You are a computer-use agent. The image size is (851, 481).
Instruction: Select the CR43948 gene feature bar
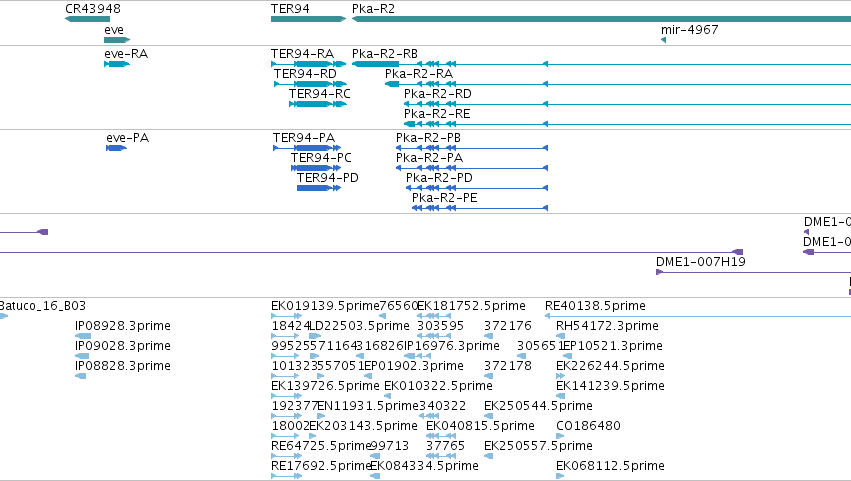pyautogui.click(x=87, y=19)
